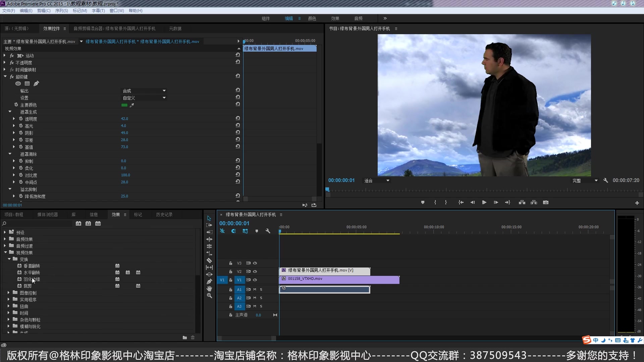Image resolution: width=644 pixels, height=362 pixels.
Task: Open the 序列(S) menu
Action: [x=61, y=11]
